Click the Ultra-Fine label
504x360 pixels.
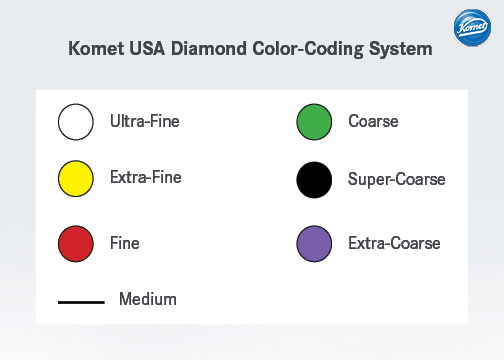coord(145,121)
